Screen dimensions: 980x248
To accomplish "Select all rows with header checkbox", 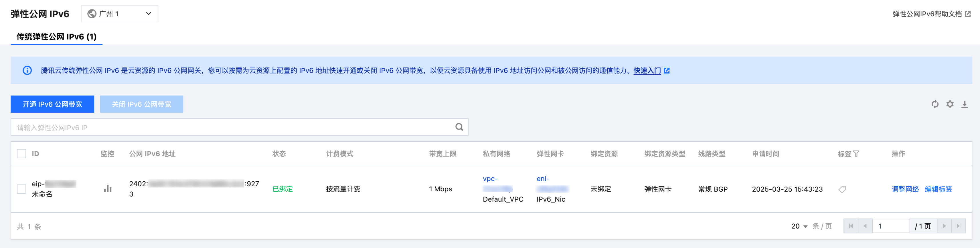I will [x=22, y=154].
